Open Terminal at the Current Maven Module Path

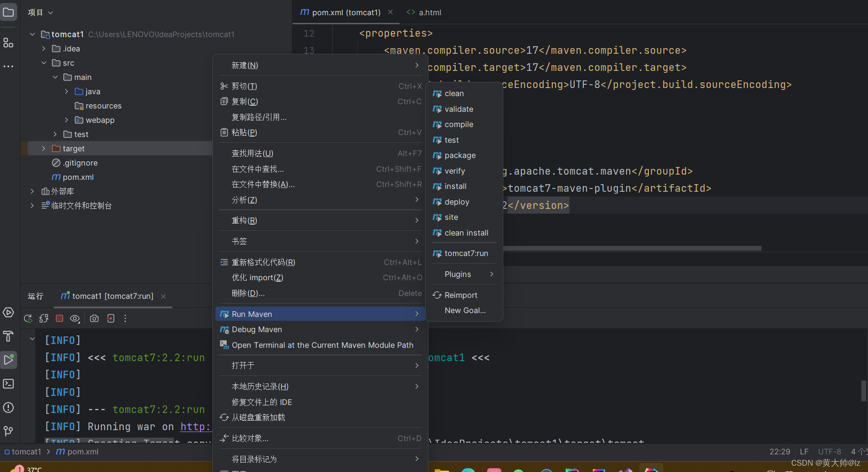320,345
